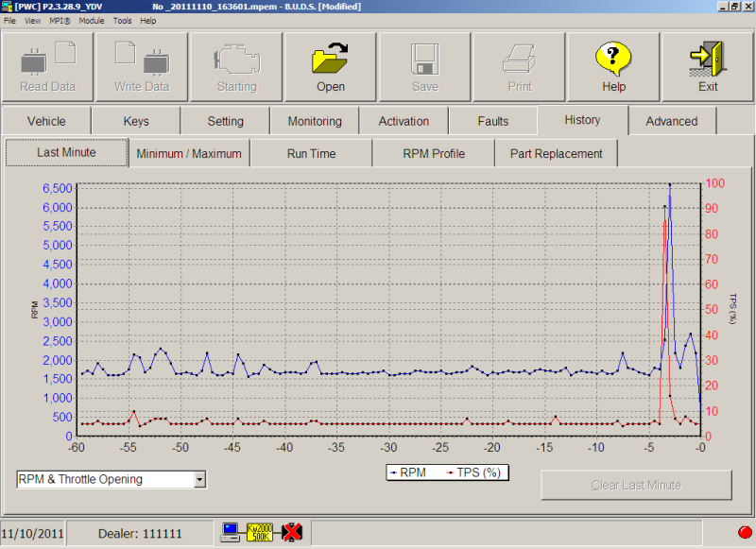This screenshot has height=549, width=756.
Task: Click the TPS (%) vertical axis title
Action: [733, 308]
